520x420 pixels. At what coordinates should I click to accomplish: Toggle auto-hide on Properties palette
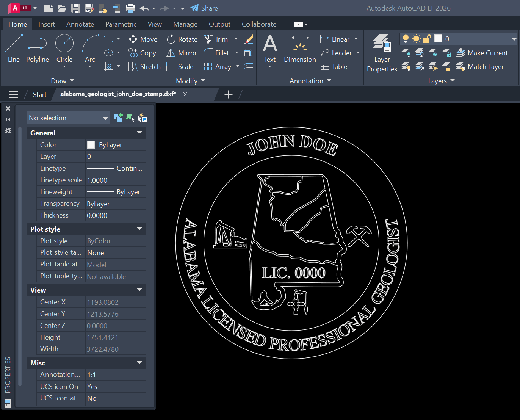pyautogui.click(x=8, y=119)
